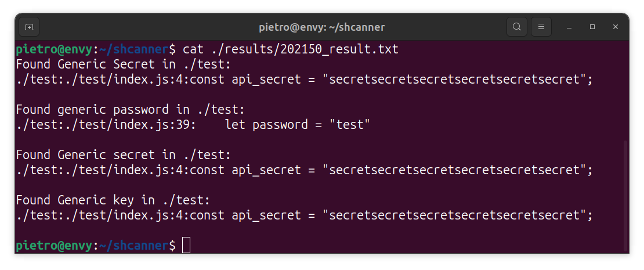
Task: Open a new terminal tab
Action: click(29, 27)
